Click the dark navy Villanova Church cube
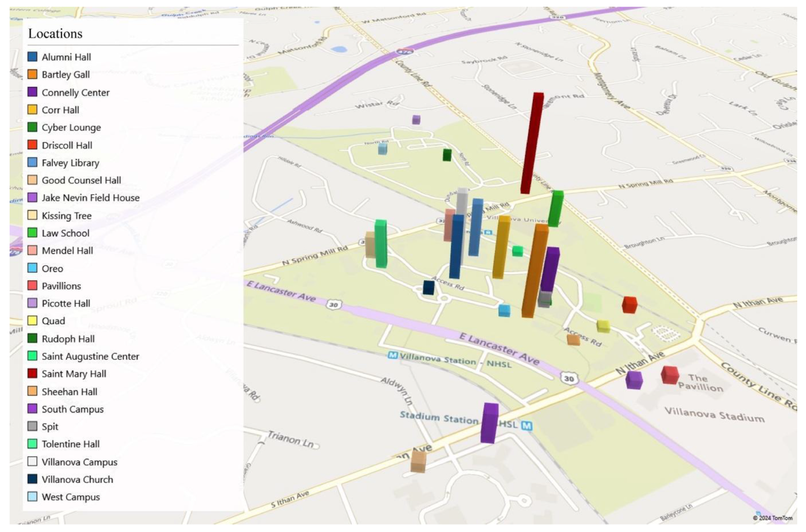The width and height of the screenshot is (806, 532). click(x=429, y=287)
